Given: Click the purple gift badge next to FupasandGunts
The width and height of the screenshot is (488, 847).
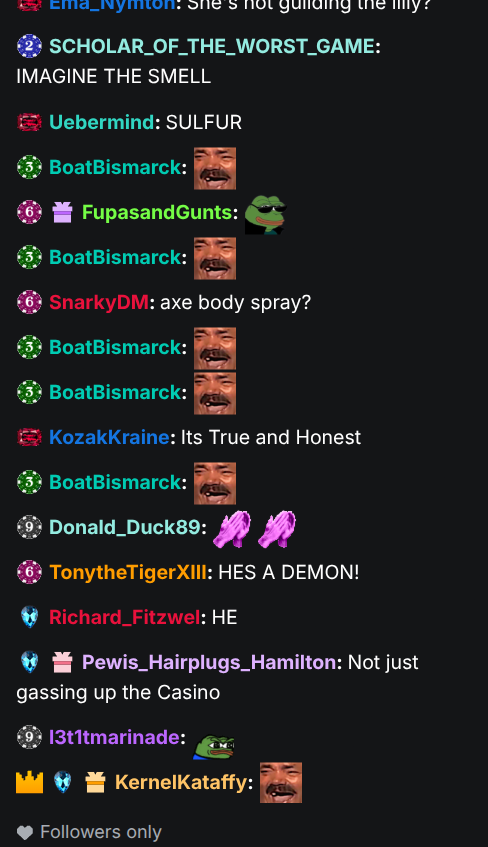Looking at the screenshot, I should [62, 212].
